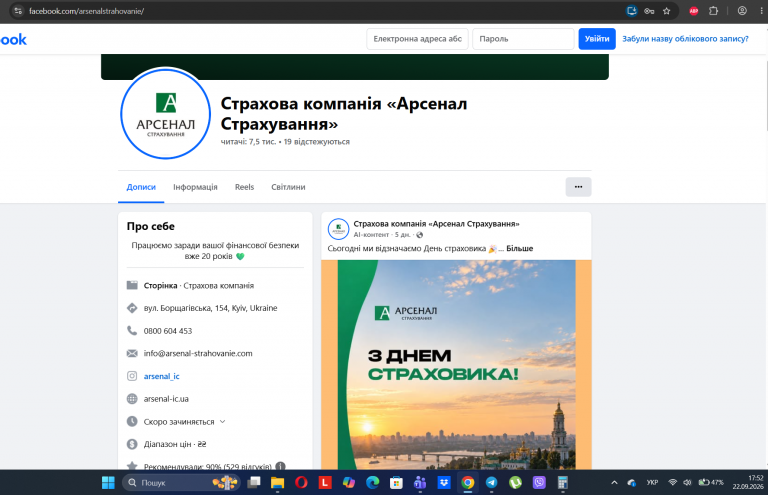This screenshot has width=768, height=495.
Task: Launch Microsoft Copilot from the taskbar
Action: tap(349, 483)
